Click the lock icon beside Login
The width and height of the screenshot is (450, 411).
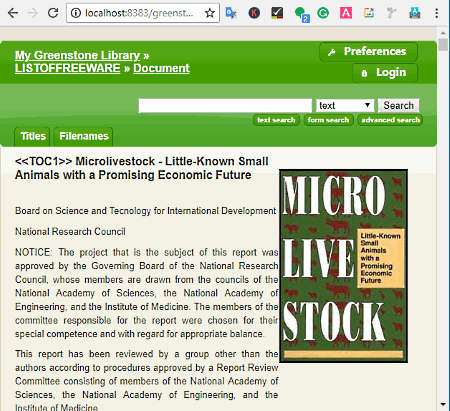364,73
